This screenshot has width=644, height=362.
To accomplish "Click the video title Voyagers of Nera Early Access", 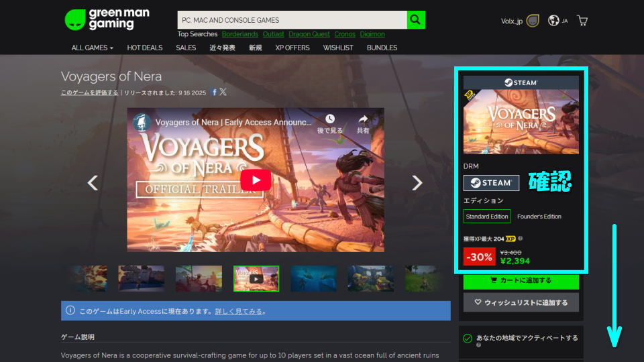I will click(x=233, y=122).
